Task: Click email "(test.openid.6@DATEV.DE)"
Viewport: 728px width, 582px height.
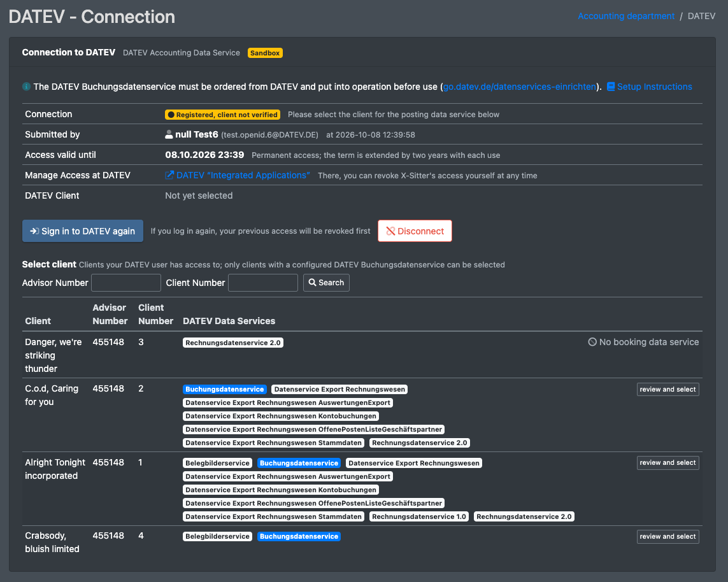Action: coord(270,135)
